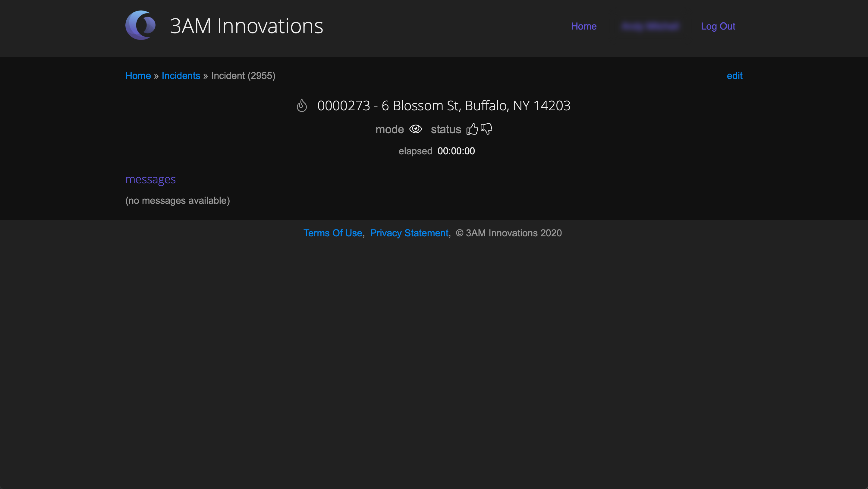The width and height of the screenshot is (868, 489).
Task: Click the messages section heading
Action: tap(150, 179)
